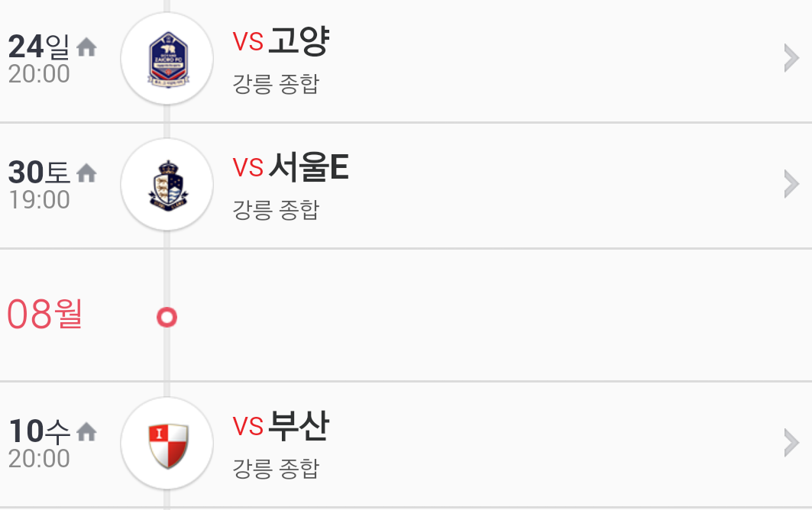Select the 10수 20:00 date entry
The width and height of the screenshot is (812, 510).
(40, 444)
